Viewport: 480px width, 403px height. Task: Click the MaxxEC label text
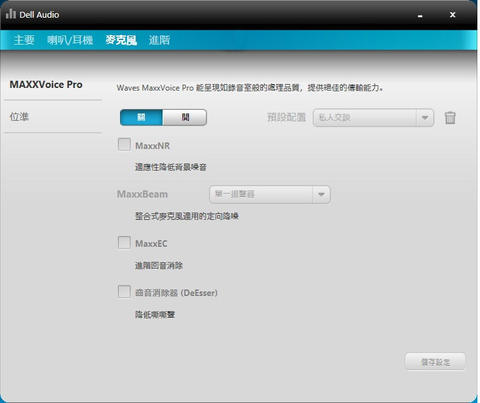pyautogui.click(x=151, y=244)
